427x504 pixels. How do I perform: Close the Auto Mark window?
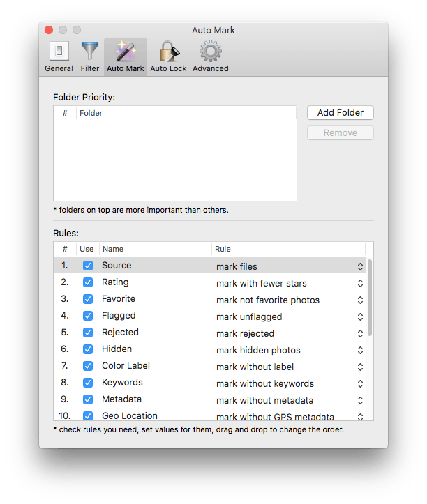click(x=49, y=30)
